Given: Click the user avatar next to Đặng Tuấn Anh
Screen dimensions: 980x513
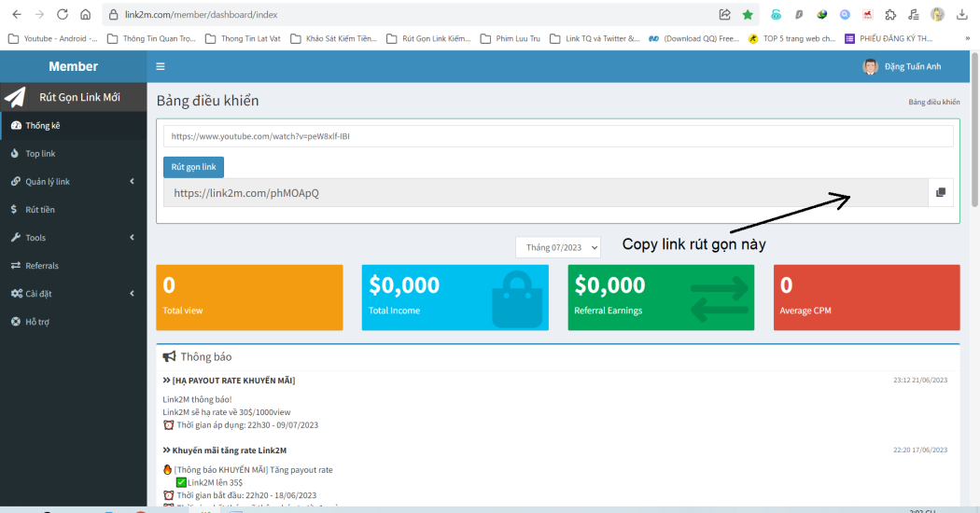Looking at the screenshot, I should coord(870,66).
